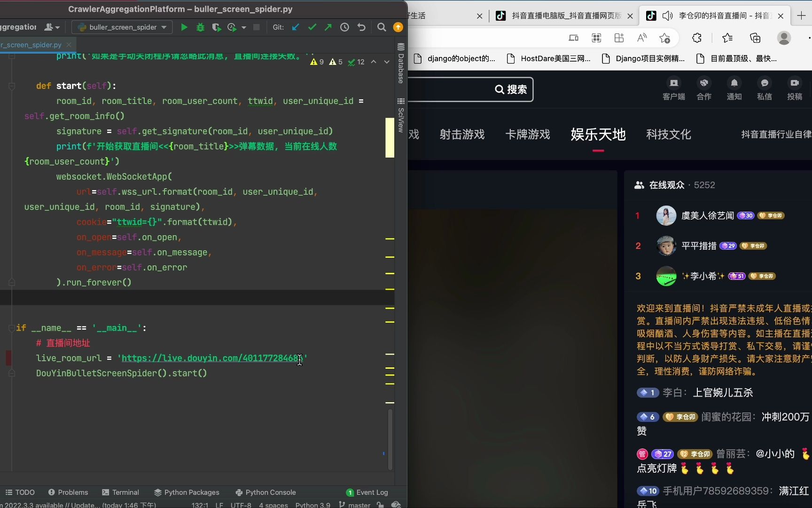Collapse the if __name__ block fold marker
Viewport: 812px width, 508px height.
12,328
